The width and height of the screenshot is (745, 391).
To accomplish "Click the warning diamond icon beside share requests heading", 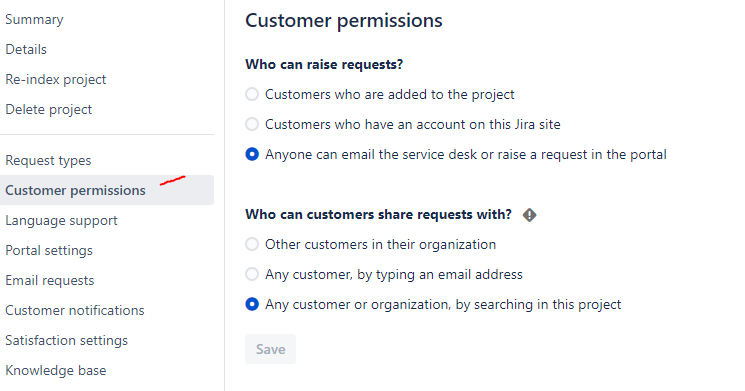I will point(529,215).
